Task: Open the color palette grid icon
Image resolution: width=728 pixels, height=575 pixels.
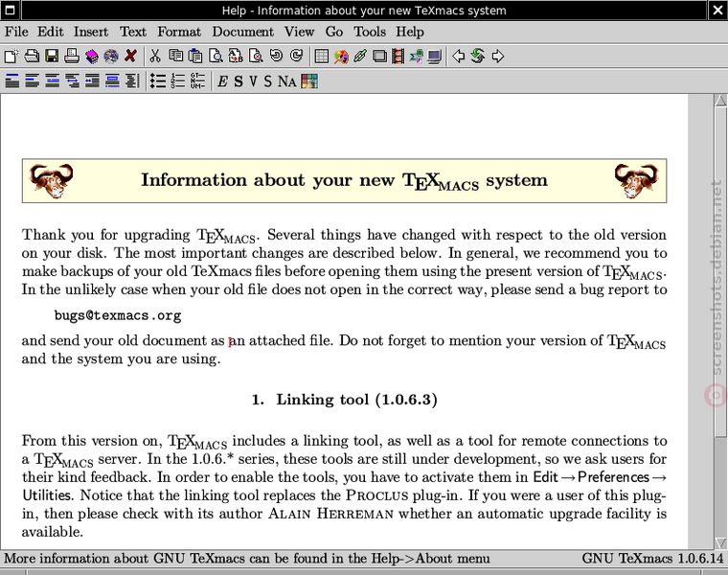Action: [x=309, y=81]
